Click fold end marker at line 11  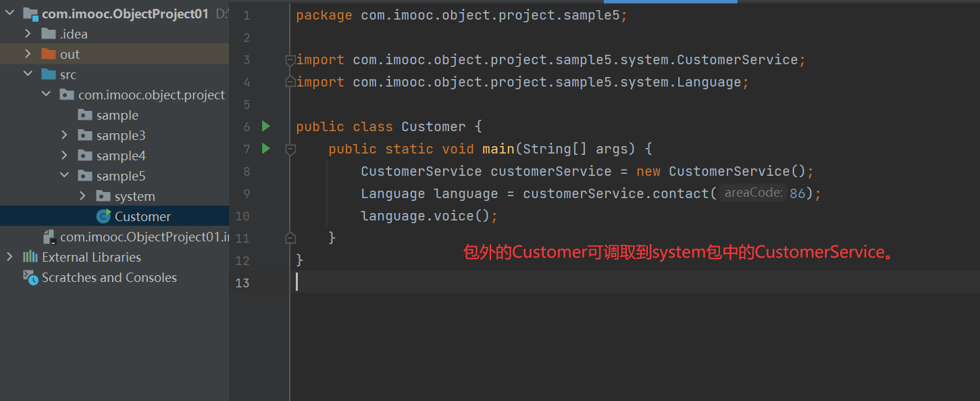click(290, 237)
